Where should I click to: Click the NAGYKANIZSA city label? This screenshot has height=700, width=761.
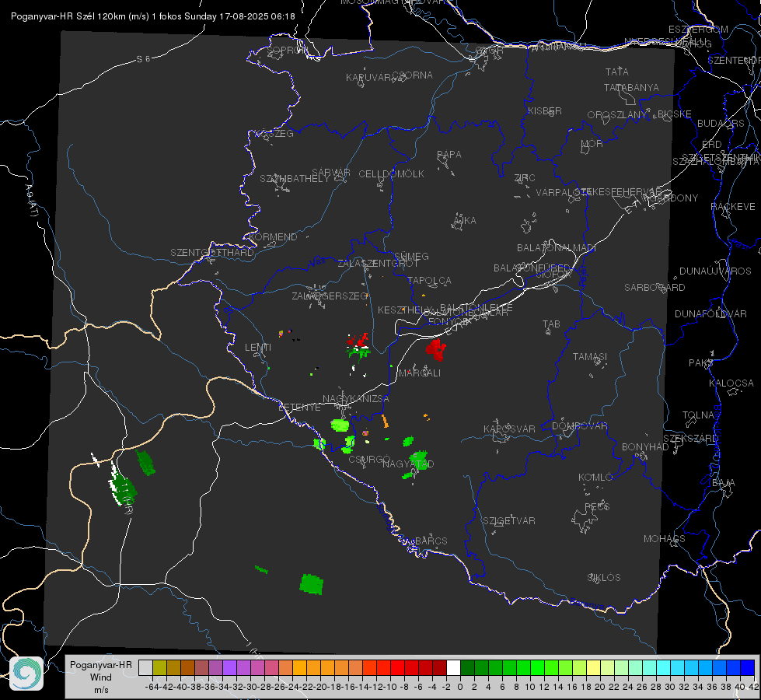click(x=356, y=399)
